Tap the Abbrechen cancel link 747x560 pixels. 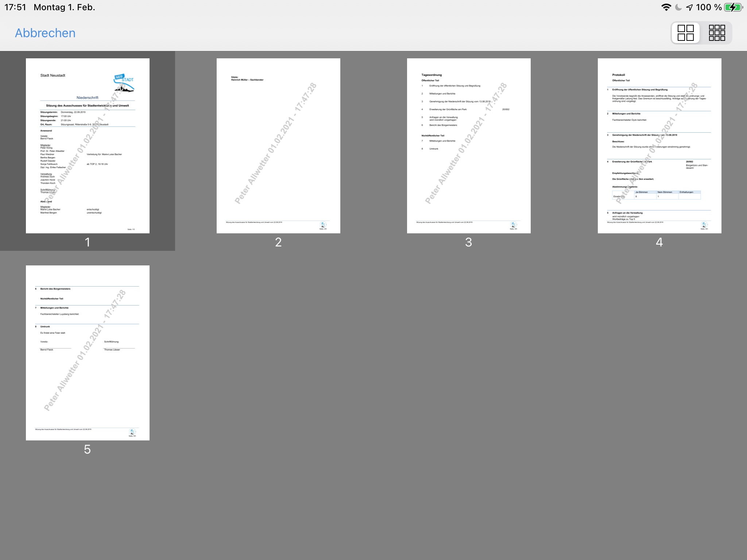(x=45, y=33)
